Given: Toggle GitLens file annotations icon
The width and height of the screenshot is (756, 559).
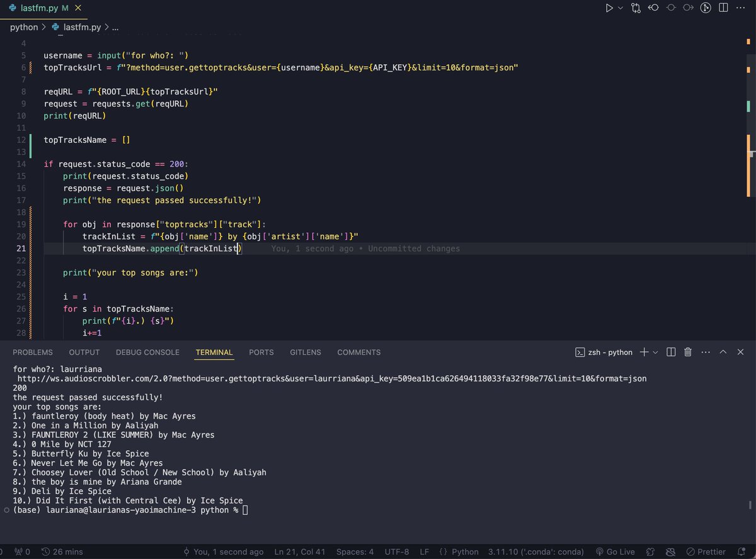Looking at the screenshot, I should click(706, 8).
